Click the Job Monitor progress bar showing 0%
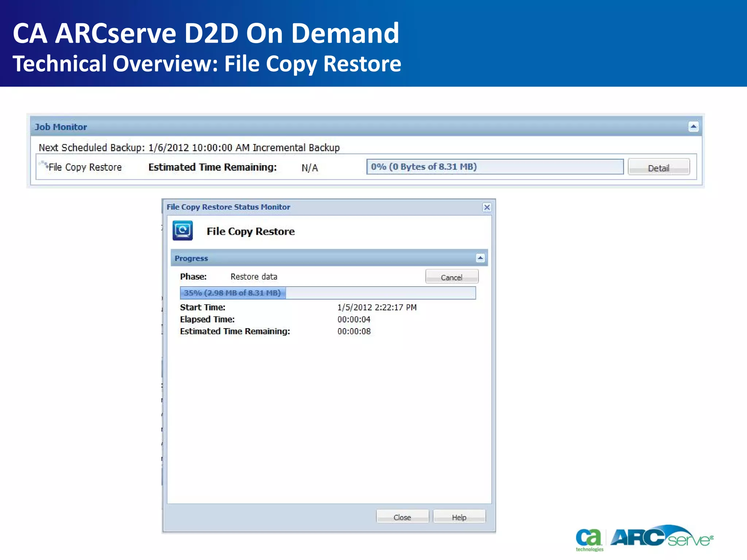 [x=495, y=167]
